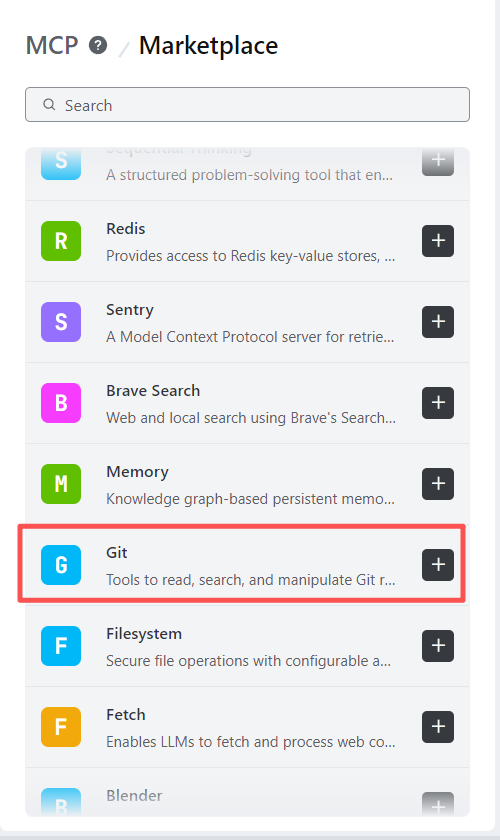Click the orange F Fetch icon
500x840 pixels.
(x=61, y=726)
